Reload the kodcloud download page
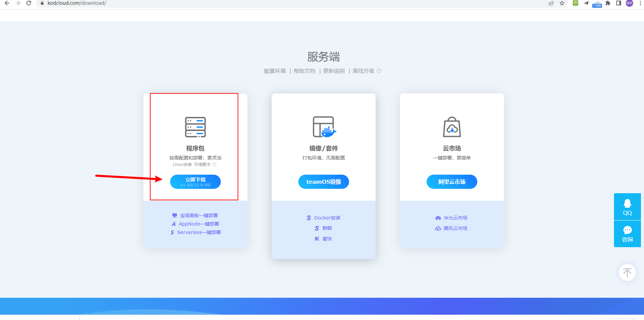Viewport: 644px width, 320px height. (x=29, y=3)
